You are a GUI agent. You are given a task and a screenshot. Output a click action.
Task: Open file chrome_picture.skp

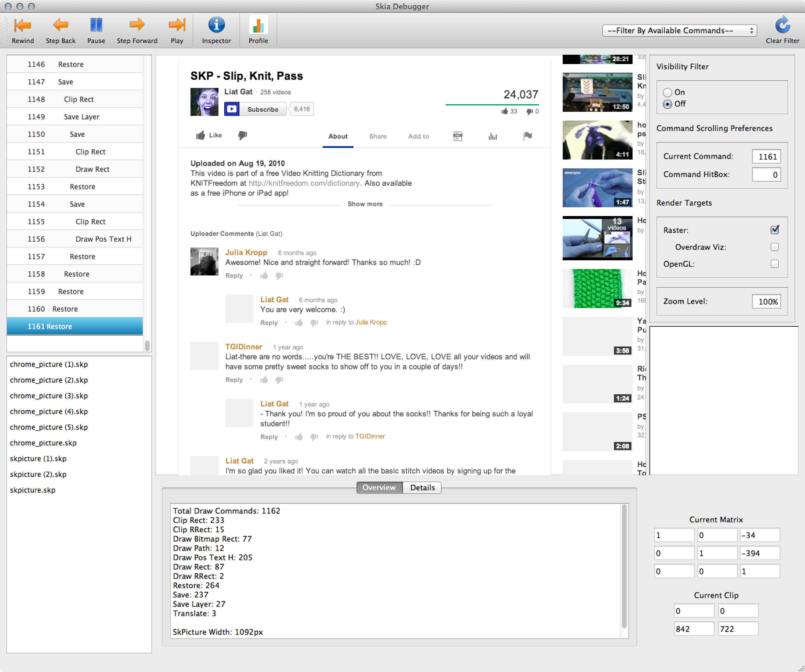(43, 443)
